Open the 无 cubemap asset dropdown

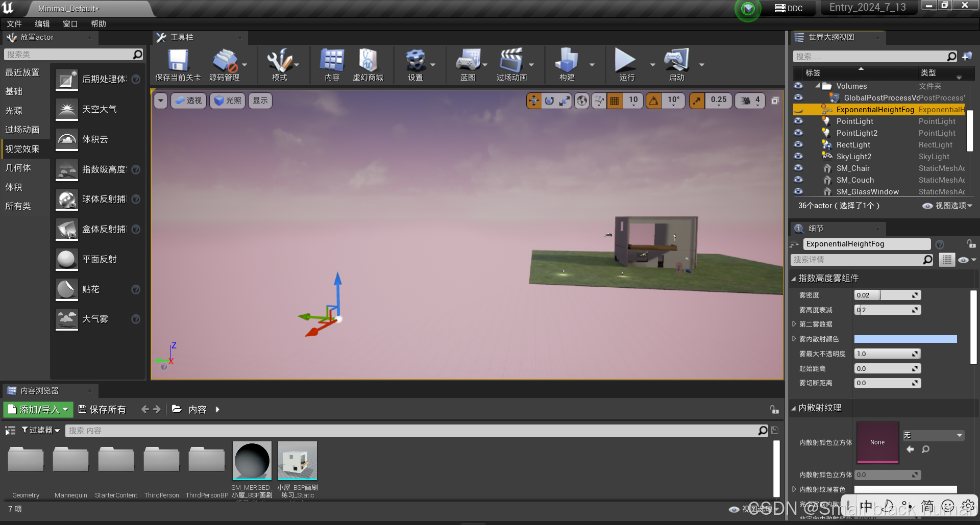pos(933,435)
